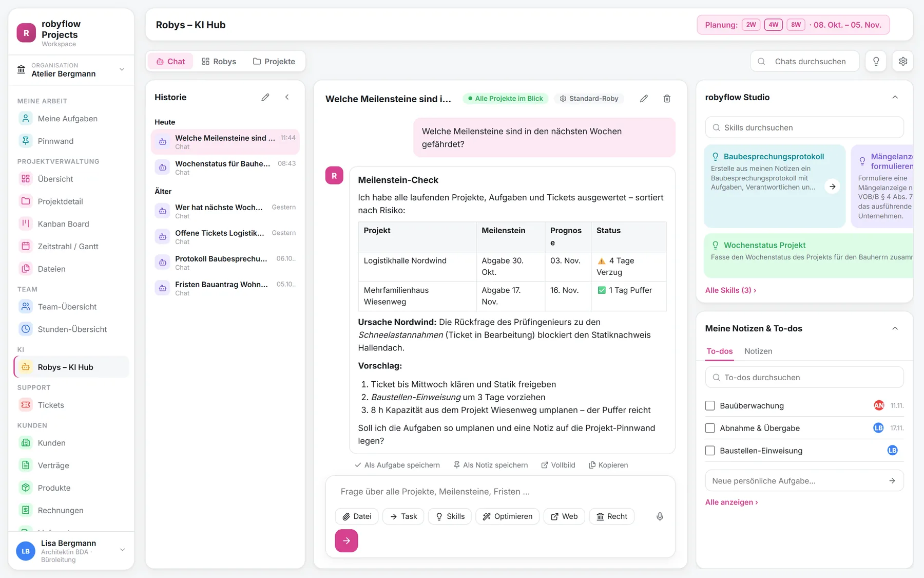Collapse the Meine Notizen & To-dos panel
Screen dimensions: 924x578
click(x=895, y=328)
